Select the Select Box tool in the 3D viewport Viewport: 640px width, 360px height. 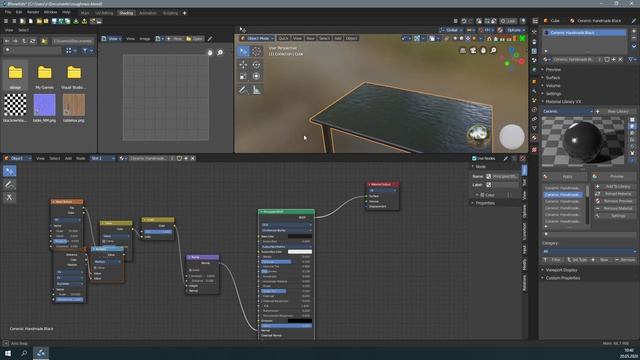point(243,51)
